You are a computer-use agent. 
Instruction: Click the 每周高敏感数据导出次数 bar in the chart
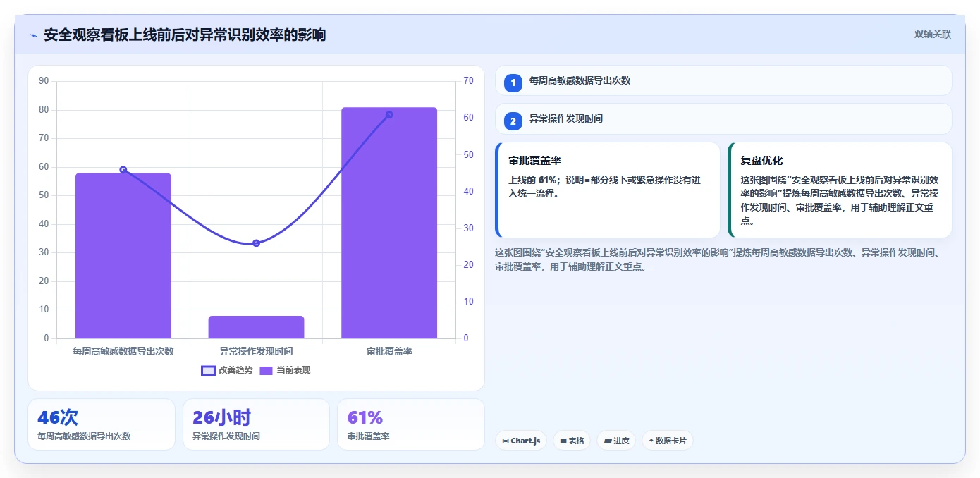(123, 256)
